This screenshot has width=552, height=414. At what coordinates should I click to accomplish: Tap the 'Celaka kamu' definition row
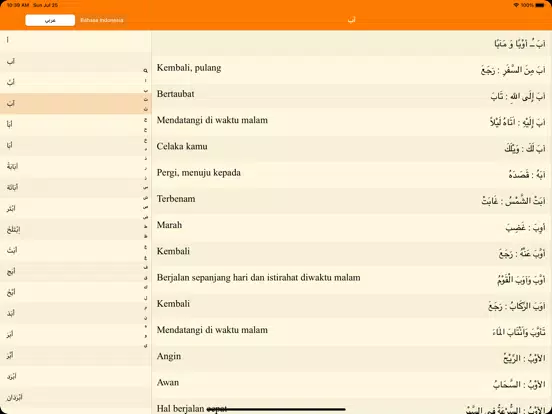pos(352,148)
